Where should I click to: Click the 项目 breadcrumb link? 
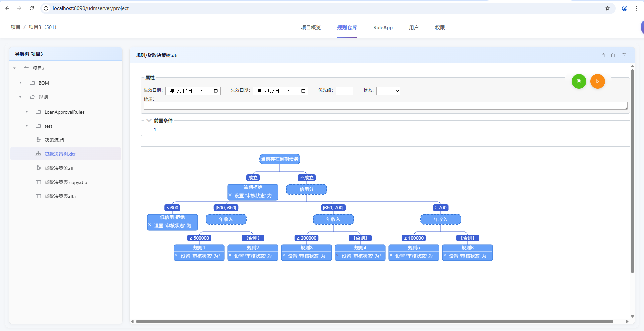15,27
